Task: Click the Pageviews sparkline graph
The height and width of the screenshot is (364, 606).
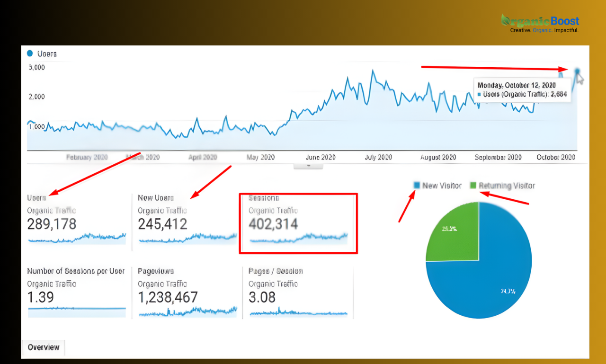Action: click(187, 311)
